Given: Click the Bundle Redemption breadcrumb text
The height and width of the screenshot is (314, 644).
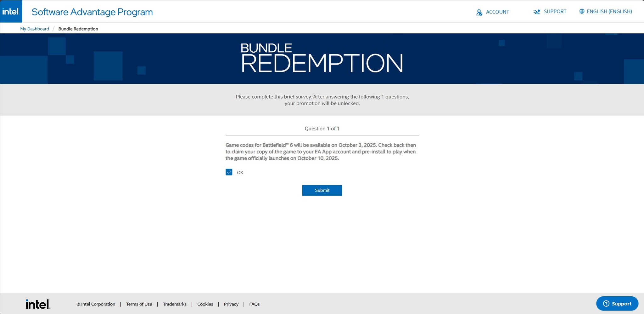Looking at the screenshot, I should click(78, 29).
